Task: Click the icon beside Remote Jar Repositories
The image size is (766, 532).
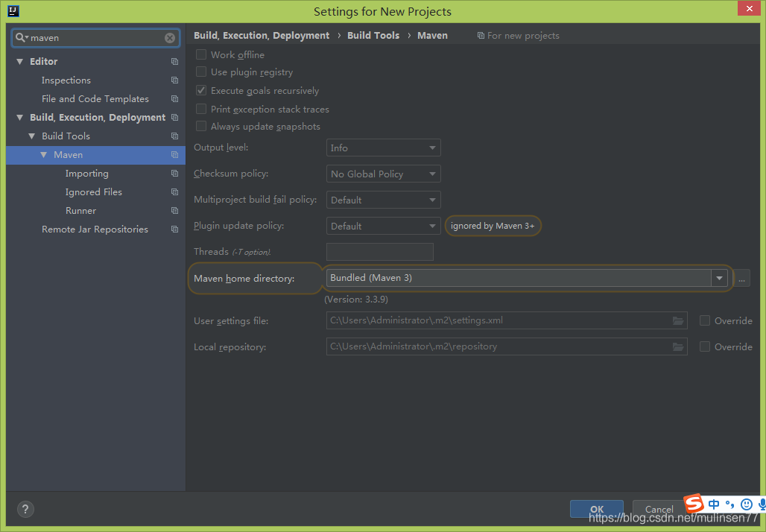Action: [174, 229]
